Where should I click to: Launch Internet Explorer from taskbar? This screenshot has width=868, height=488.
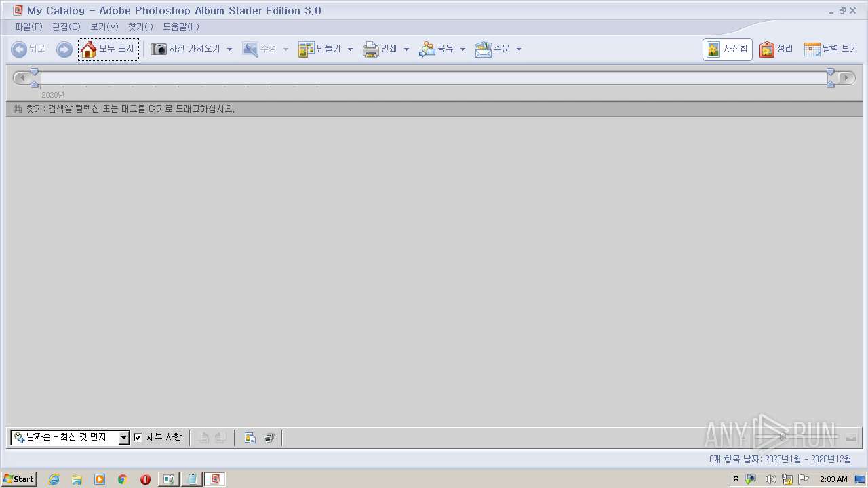54,479
